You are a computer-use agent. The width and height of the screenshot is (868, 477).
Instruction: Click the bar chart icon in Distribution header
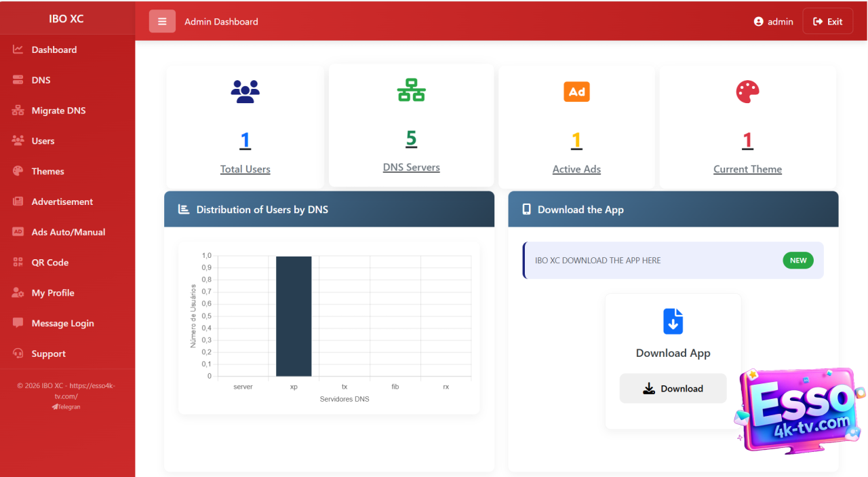(x=184, y=209)
